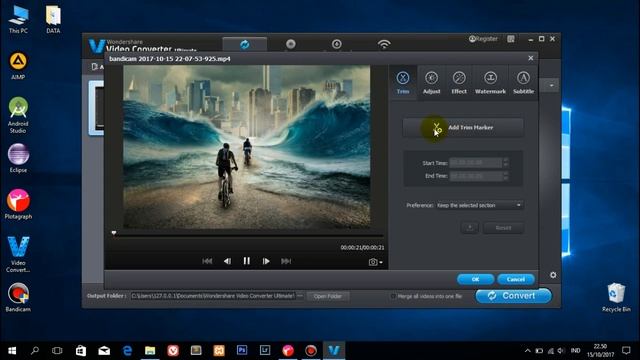The width and height of the screenshot is (640, 360).
Task: Click the output folder path field
Action: (x=213, y=296)
